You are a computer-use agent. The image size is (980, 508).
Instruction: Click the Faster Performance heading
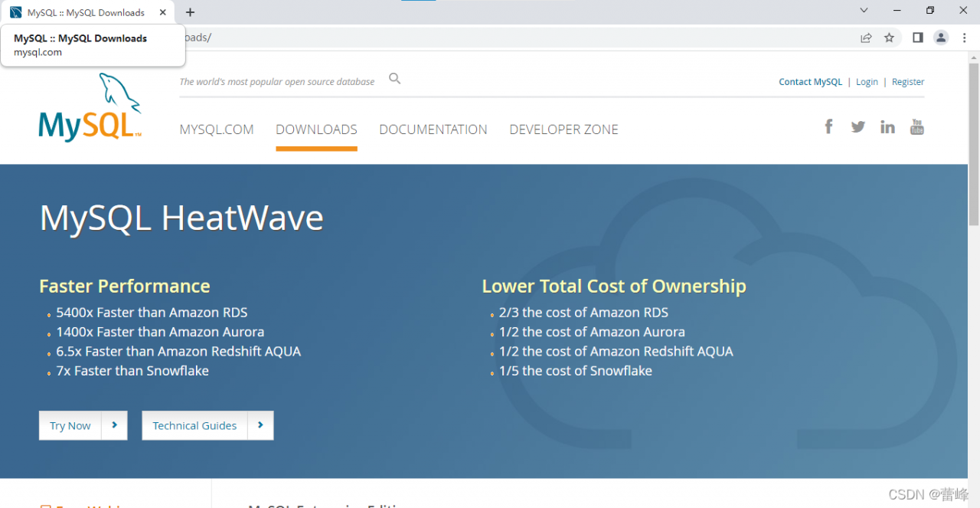click(124, 286)
